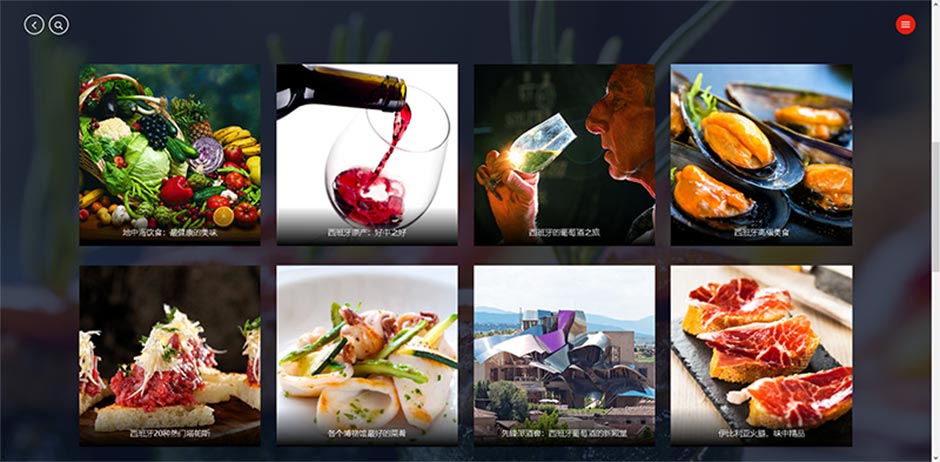The width and height of the screenshot is (940, 462).
Task: Open the purple-roofed winery building tile
Action: (564, 356)
